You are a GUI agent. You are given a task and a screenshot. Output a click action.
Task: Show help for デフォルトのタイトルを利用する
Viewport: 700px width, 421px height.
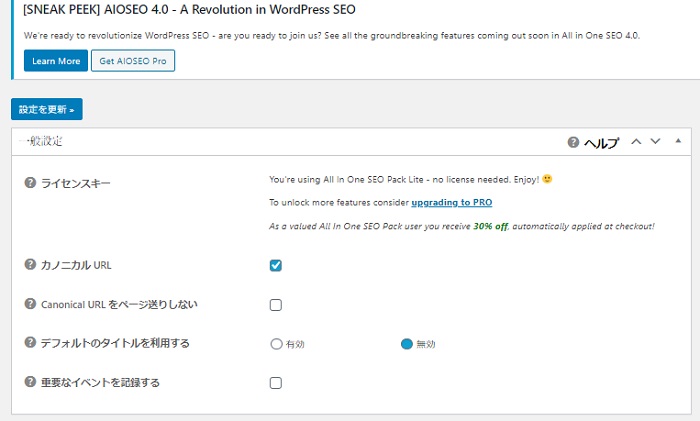pyautogui.click(x=30, y=342)
